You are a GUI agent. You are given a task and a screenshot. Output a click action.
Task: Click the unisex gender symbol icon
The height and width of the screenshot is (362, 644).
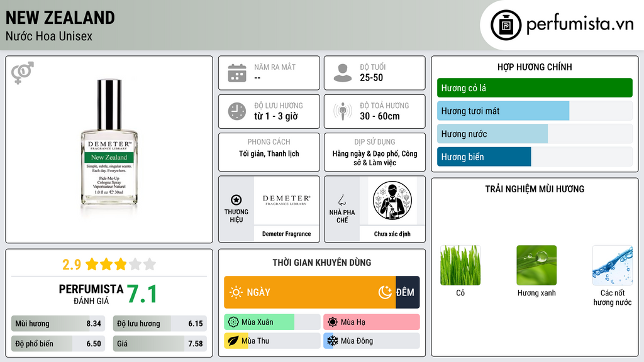point(23,73)
